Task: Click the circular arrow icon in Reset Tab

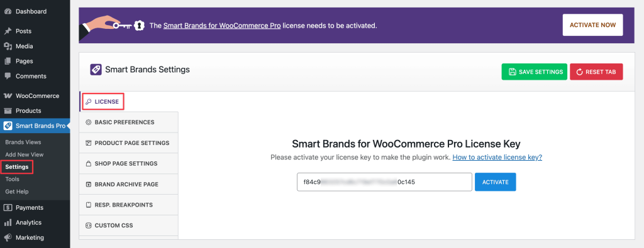Action: point(579,72)
